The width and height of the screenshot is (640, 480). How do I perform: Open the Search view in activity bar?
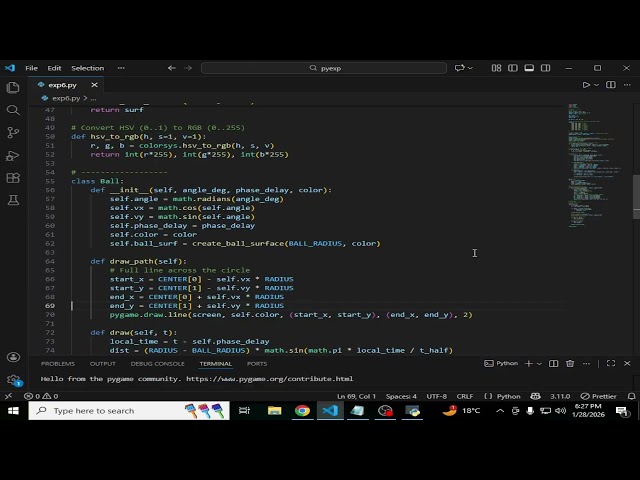[12, 110]
